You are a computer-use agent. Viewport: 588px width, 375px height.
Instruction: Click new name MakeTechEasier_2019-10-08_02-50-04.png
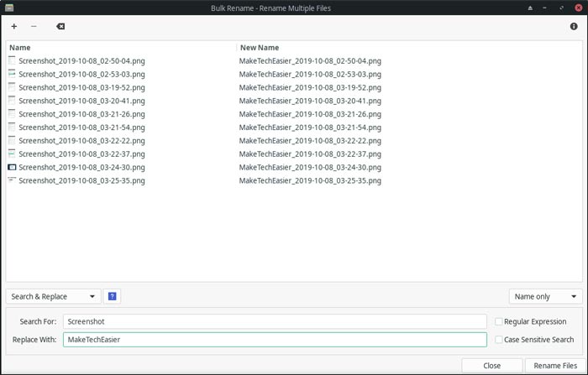point(310,60)
